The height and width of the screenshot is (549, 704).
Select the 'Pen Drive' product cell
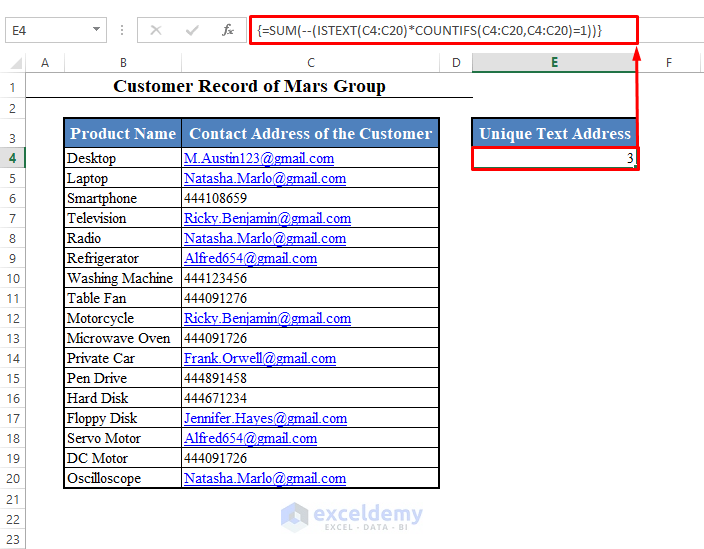click(123, 378)
